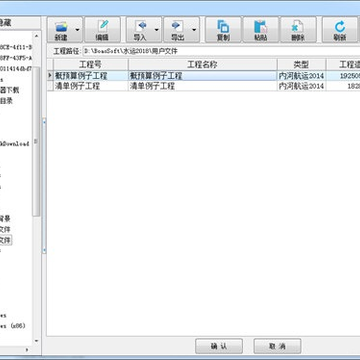This screenshot has width=360, height=360.
Task: Select 概预算例子工程 in the 工程名称 column
Action: (x=203, y=76)
